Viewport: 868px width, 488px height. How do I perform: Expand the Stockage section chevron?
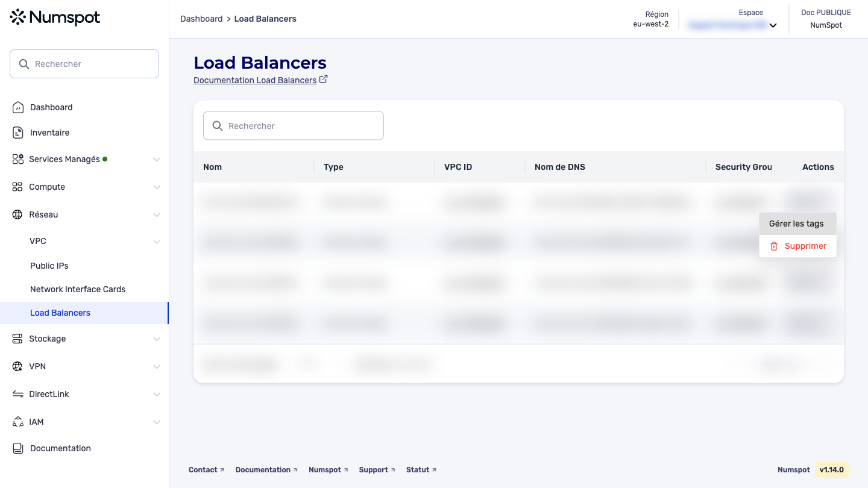click(x=157, y=339)
